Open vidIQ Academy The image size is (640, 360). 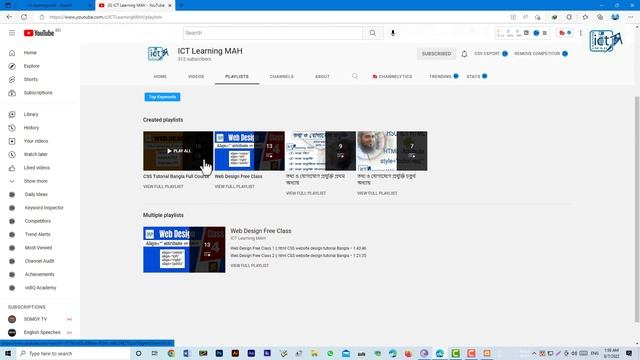[40, 288]
